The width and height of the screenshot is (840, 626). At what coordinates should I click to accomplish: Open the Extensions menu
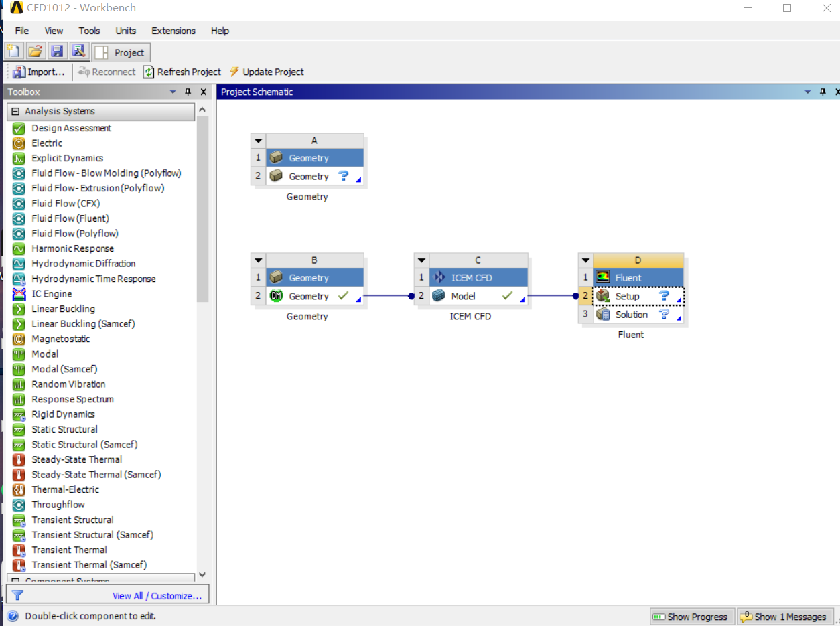click(x=173, y=31)
